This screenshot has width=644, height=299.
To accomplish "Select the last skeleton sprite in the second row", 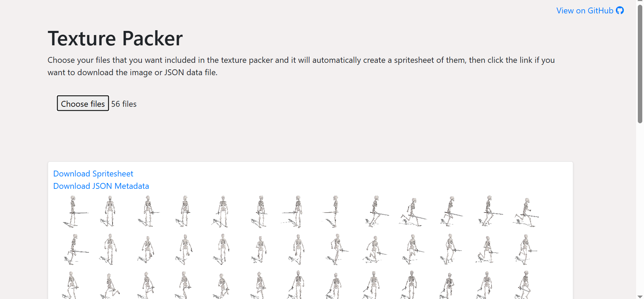I will coord(526,250).
